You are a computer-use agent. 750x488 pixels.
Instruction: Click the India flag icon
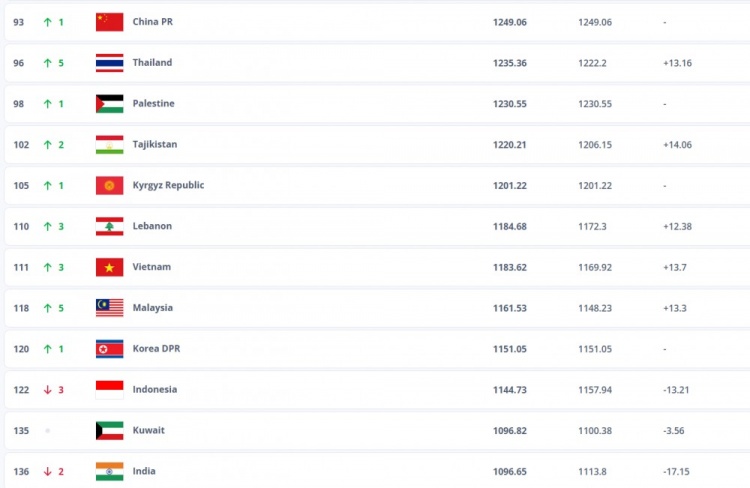pos(109,471)
